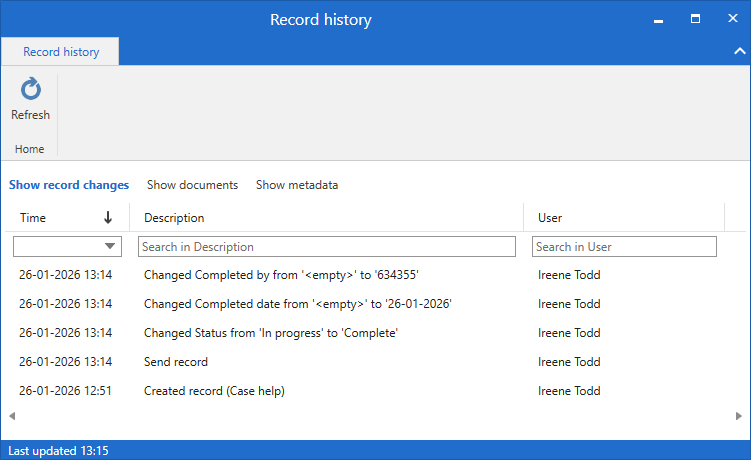Click Ireene Todd in the Send record row

[569, 362]
